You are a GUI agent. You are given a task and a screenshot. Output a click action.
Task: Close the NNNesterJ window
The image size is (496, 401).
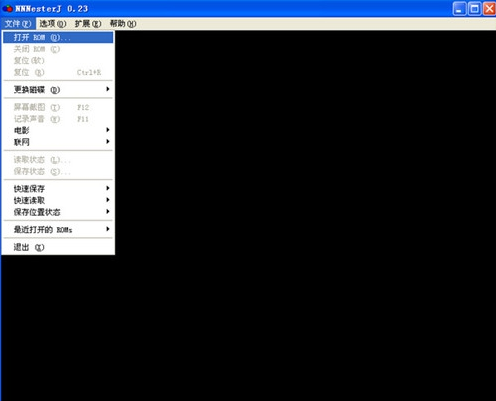(489, 9)
